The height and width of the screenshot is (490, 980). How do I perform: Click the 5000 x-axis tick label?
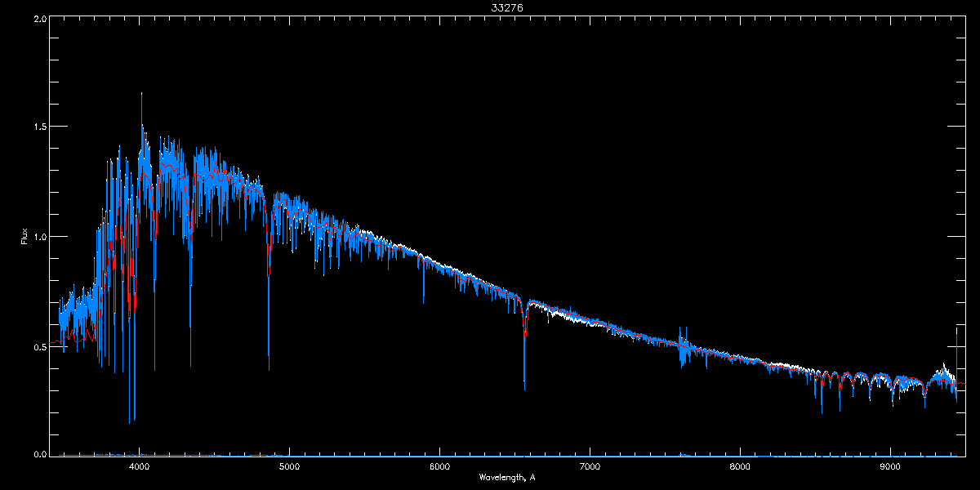click(x=289, y=467)
